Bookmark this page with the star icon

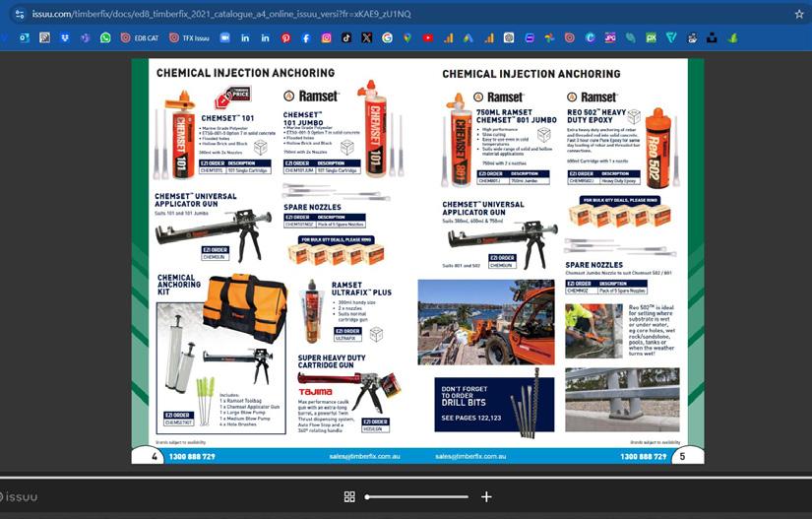[x=799, y=14]
